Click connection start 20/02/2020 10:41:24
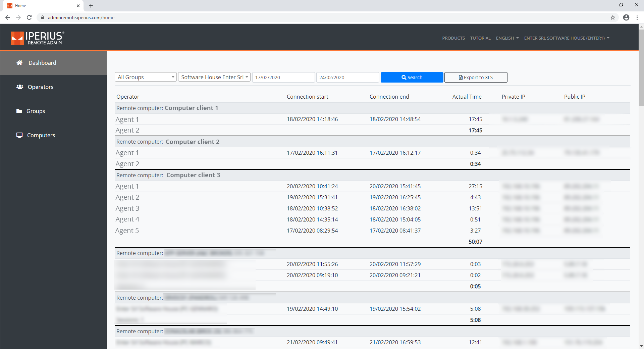 (x=312, y=186)
